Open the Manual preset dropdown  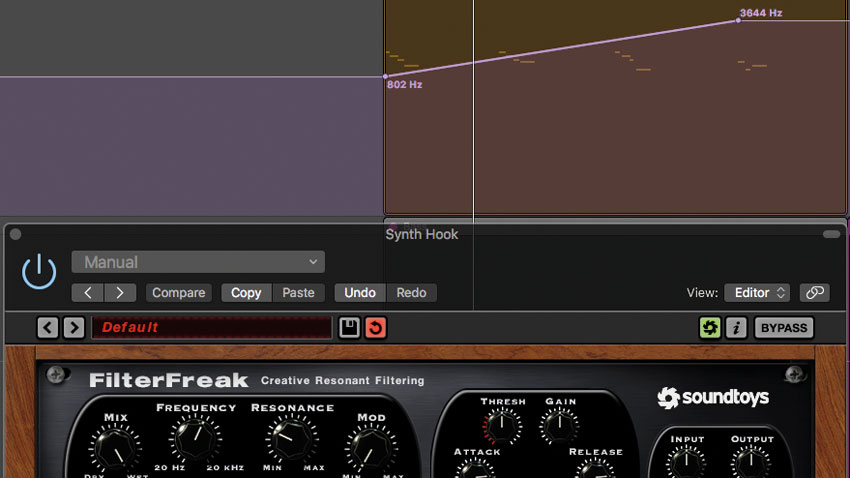click(198, 262)
